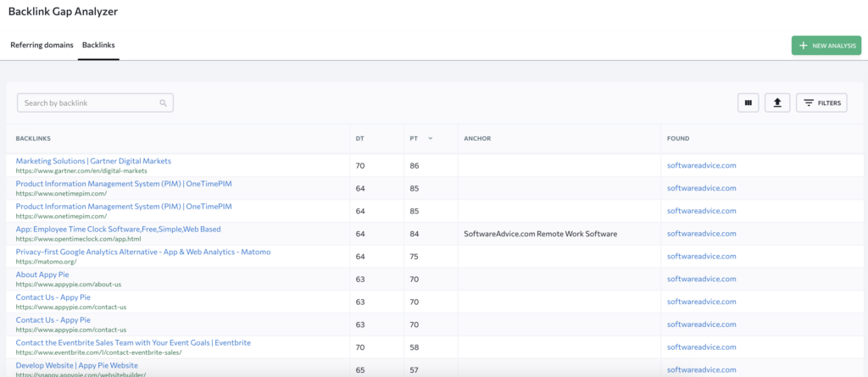Image resolution: width=868 pixels, height=377 pixels.
Task: Click softwareadvice.com in the Gartner row
Action: [701, 165]
